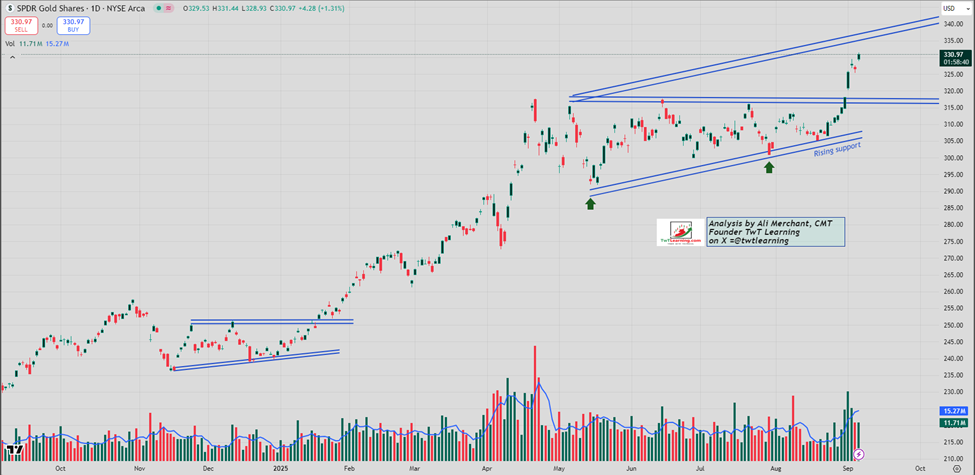Viewport: 975px width, 475px height.
Task: Click the blue 15.27M volume MA label
Action: click(x=952, y=411)
